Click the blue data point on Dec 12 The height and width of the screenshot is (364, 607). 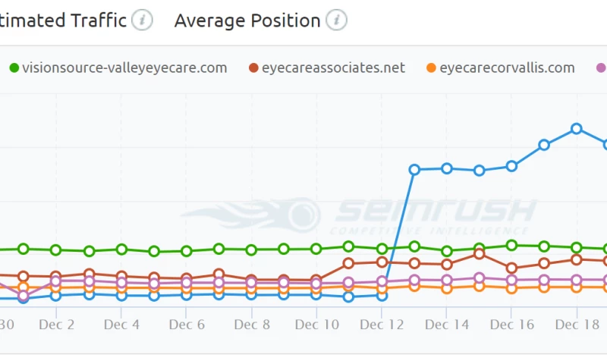point(382,296)
